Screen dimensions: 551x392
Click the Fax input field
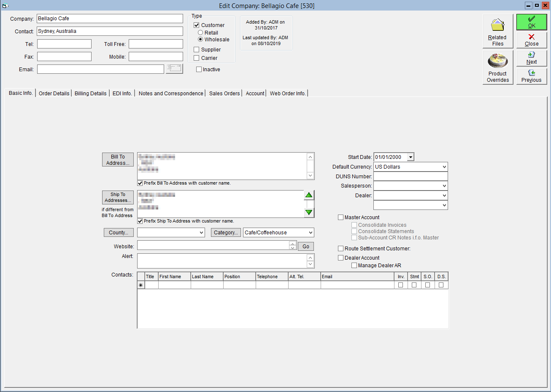[64, 56]
